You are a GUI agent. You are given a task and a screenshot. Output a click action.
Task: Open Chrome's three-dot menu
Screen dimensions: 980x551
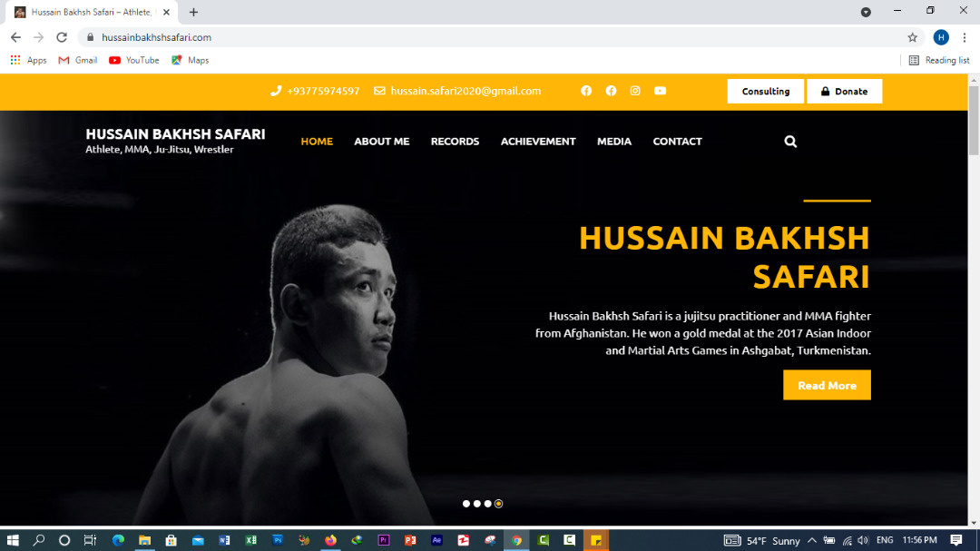(x=965, y=37)
